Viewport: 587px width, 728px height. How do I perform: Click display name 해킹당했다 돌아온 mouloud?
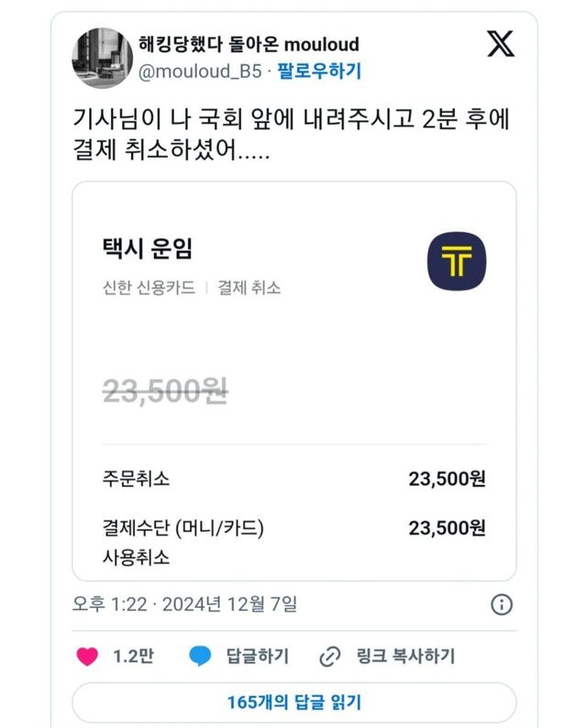pyautogui.click(x=248, y=44)
